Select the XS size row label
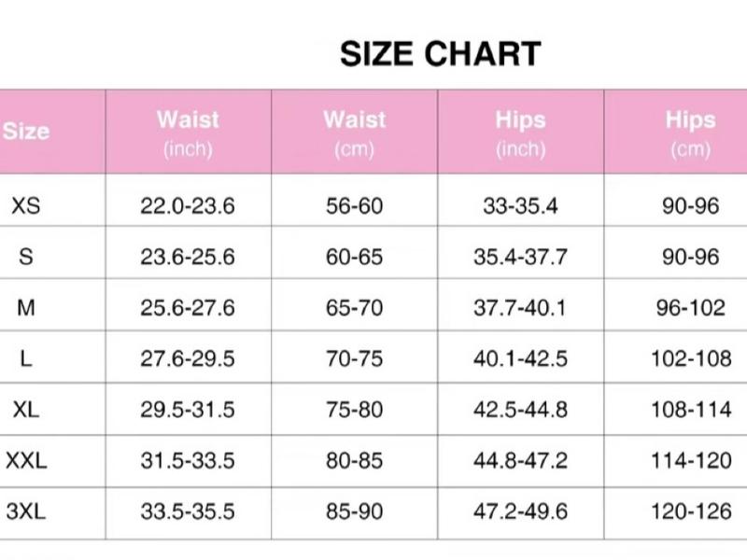This screenshot has width=747, height=560. 26,205
